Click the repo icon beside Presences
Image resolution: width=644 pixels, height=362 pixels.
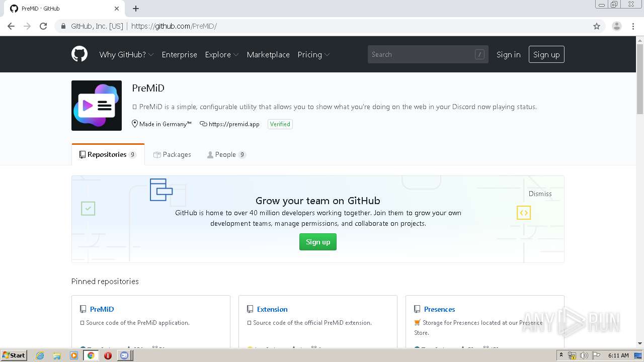tap(417, 309)
